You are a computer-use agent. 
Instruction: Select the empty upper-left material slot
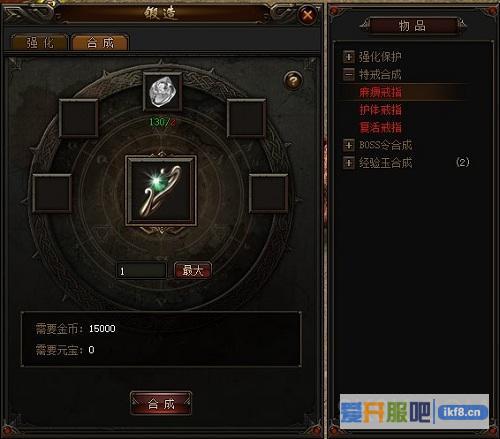coord(79,118)
